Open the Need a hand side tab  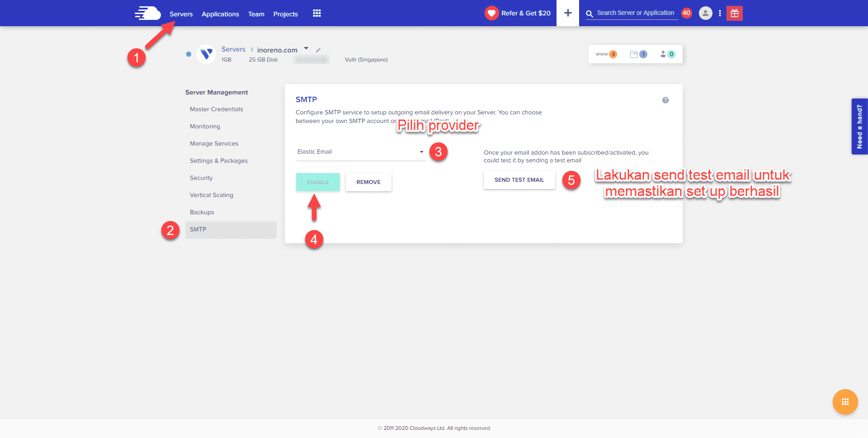[859, 127]
